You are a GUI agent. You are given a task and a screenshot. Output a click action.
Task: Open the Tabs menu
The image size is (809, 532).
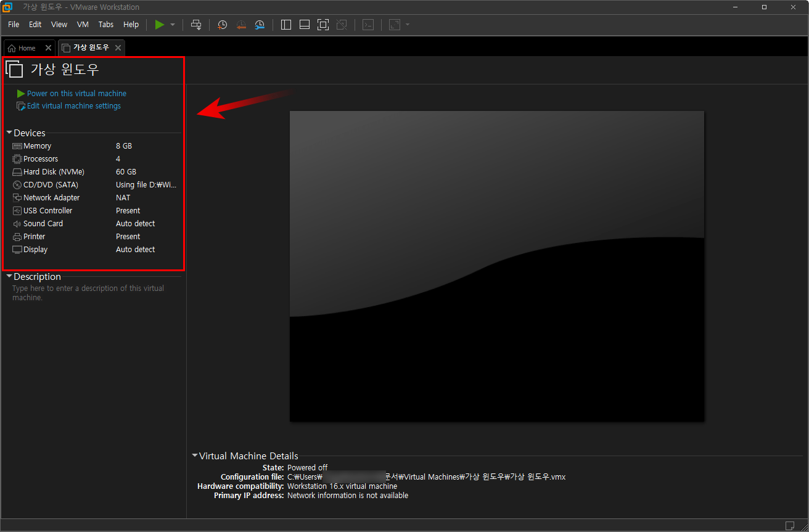point(106,25)
